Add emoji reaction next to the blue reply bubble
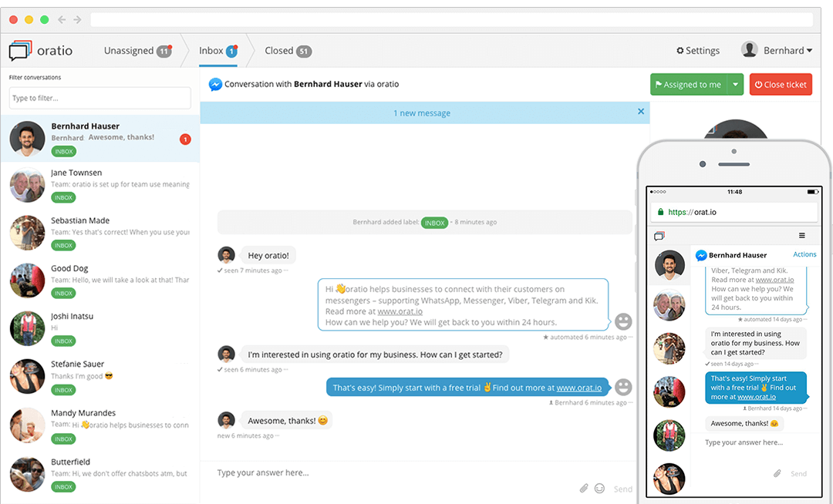Viewport: 833px width, 504px height. click(623, 388)
